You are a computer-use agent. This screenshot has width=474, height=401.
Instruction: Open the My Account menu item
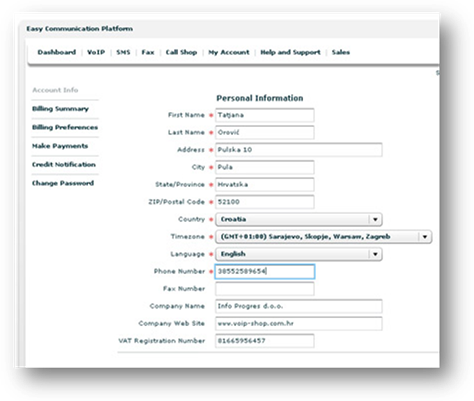click(229, 52)
